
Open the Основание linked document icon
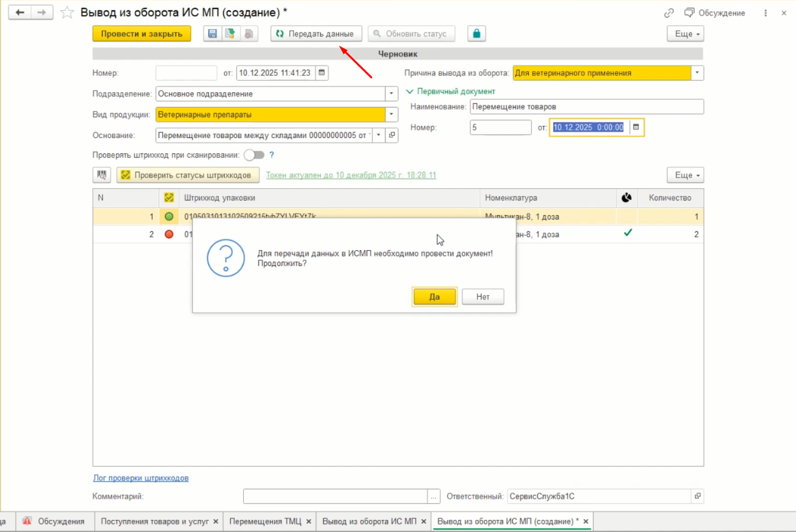[392, 135]
